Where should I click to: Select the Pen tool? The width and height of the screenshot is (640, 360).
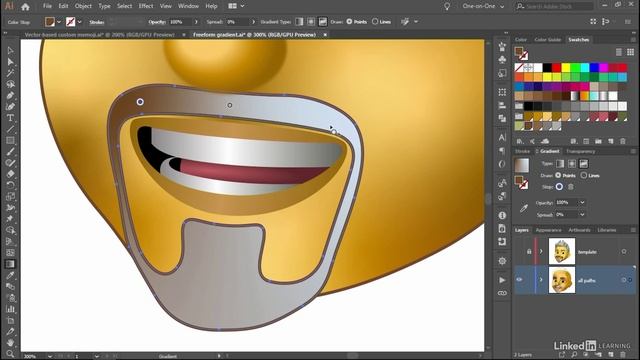pyautogui.click(x=10, y=96)
